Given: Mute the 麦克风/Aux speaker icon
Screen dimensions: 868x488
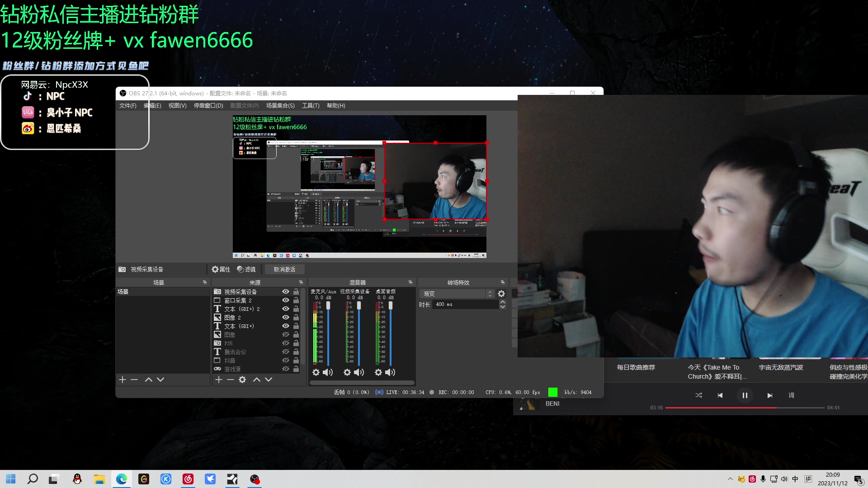Looking at the screenshot, I should tap(328, 372).
